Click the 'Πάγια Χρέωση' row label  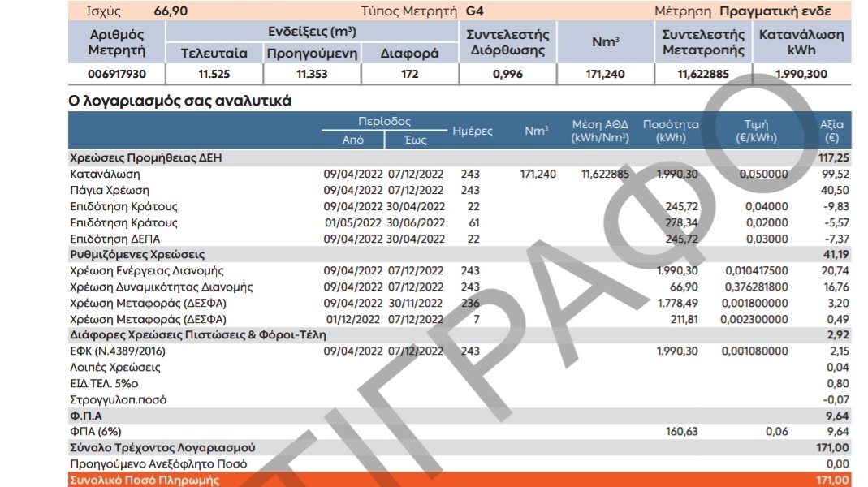[110, 190]
